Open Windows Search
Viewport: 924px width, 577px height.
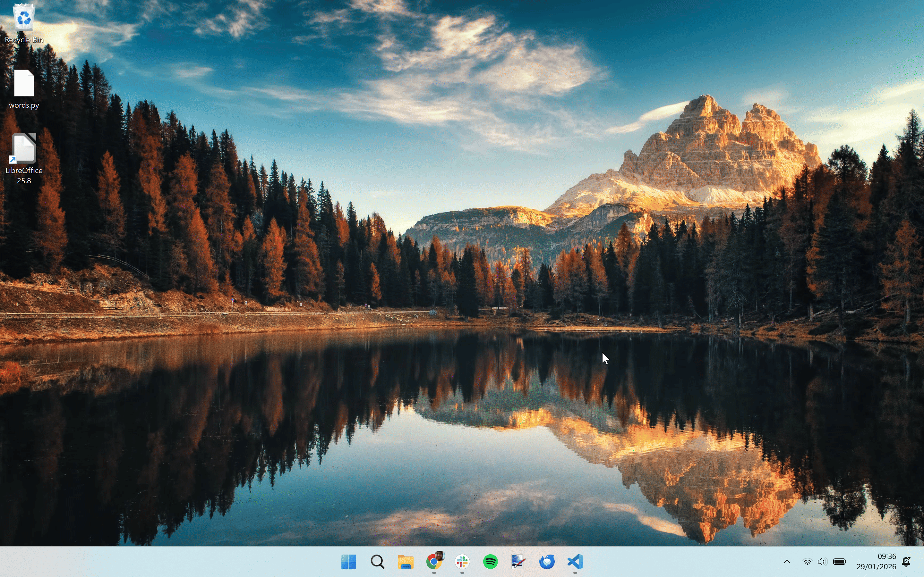pos(377,562)
